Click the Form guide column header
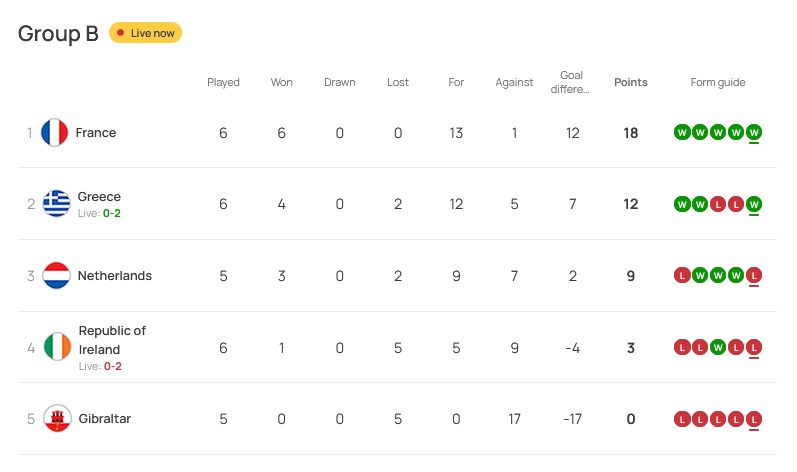Image resolution: width=797 pixels, height=472 pixels. tap(718, 82)
